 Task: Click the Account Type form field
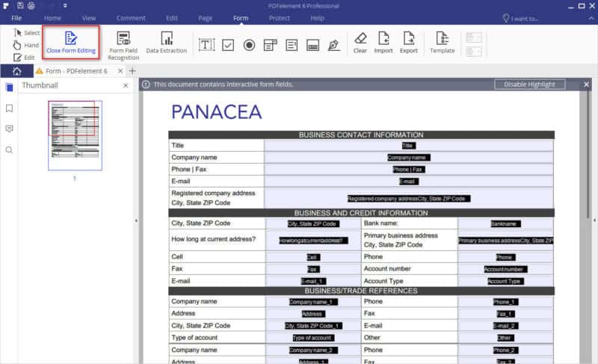(506, 281)
